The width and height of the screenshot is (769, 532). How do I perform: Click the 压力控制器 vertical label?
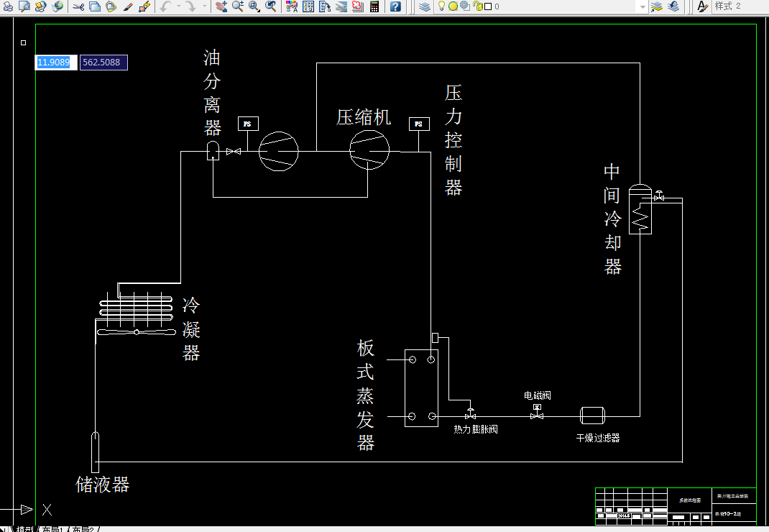click(x=453, y=140)
